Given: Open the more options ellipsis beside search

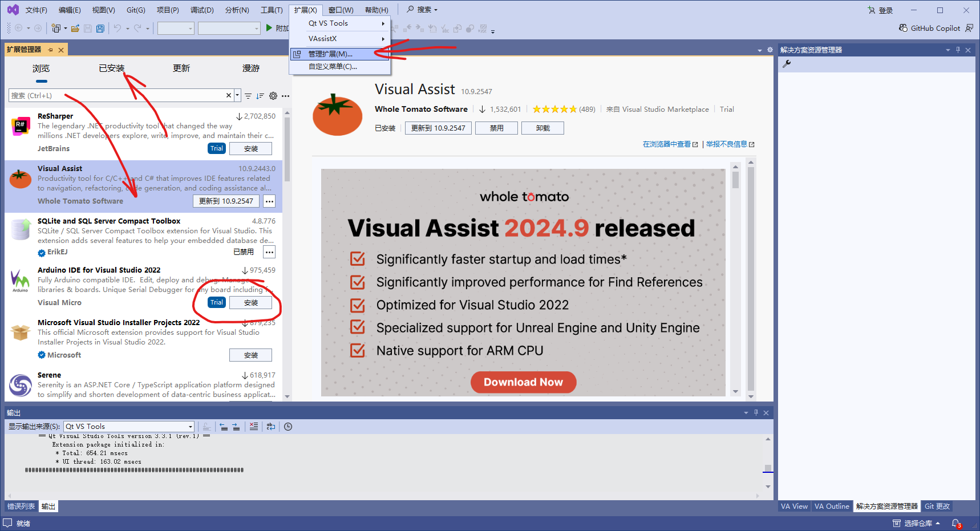Looking at the screenshot, I should coord(285,96).
